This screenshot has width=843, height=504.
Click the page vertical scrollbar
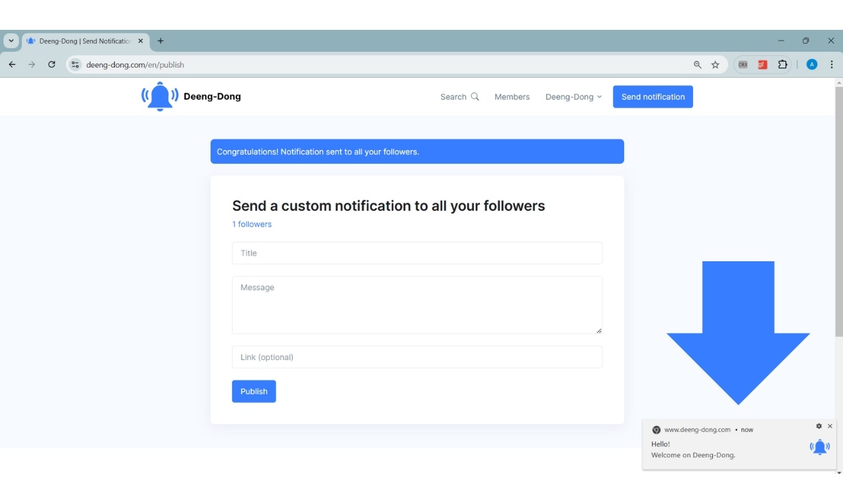(x=838, y=211)
